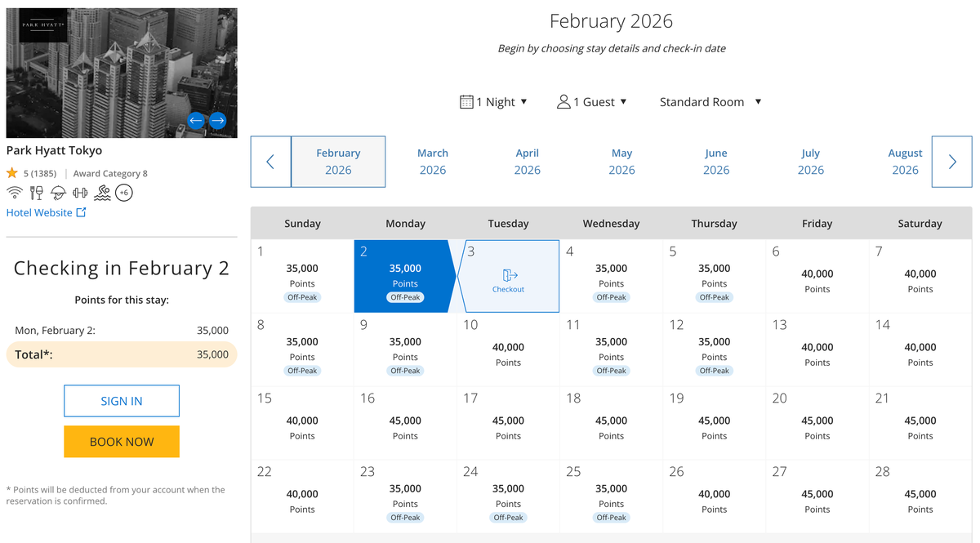Show previous hotel photo with left arrow
Image resolution: width=980 pixels, height=543 pixels.
pyautogui.click(x=196, y=121)
